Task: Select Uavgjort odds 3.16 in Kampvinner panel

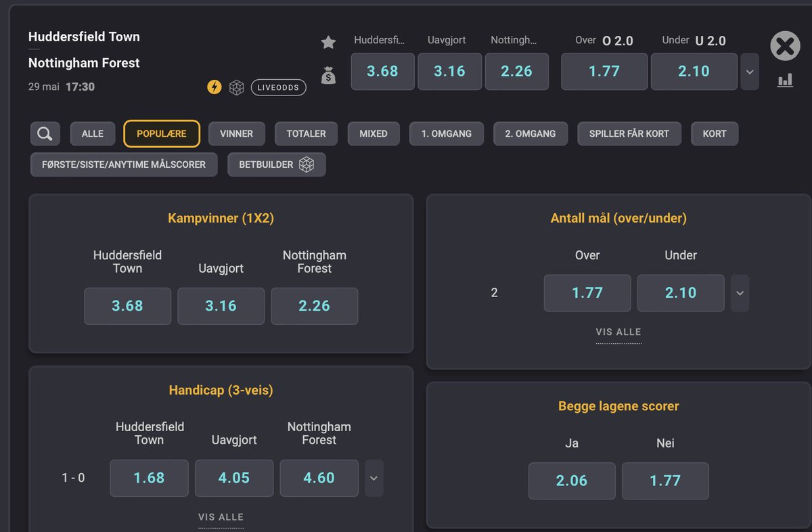Action: [221, 306]
